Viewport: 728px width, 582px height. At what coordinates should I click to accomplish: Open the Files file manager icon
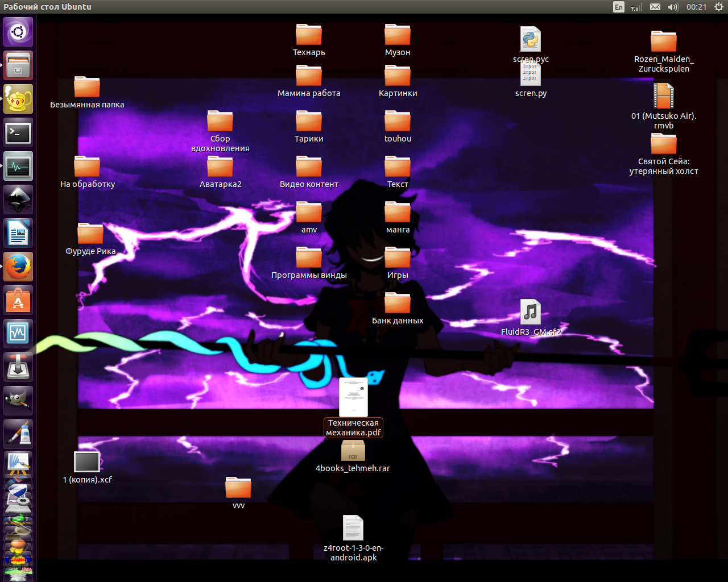coord(18,65)
